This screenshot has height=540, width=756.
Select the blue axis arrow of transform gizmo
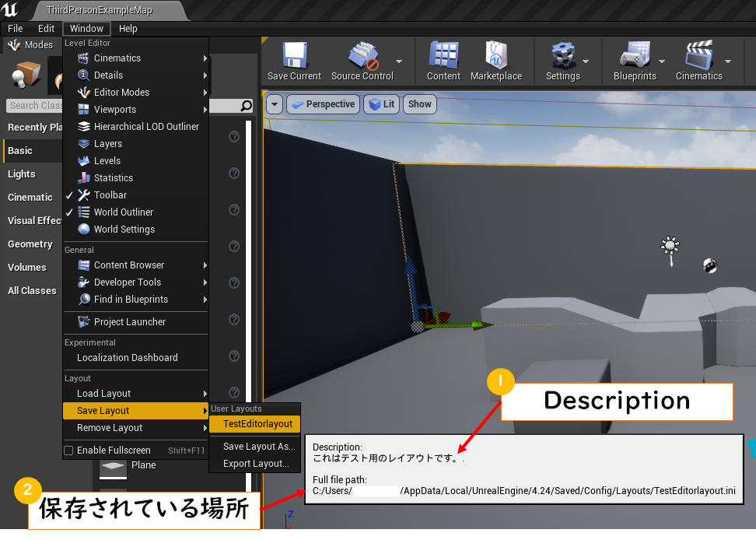click(410, 267)
